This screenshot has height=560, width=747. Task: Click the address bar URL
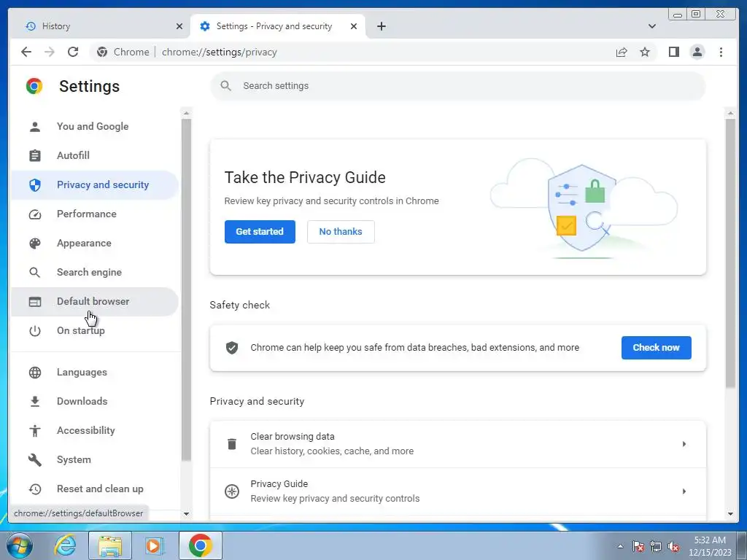(219, 52)
